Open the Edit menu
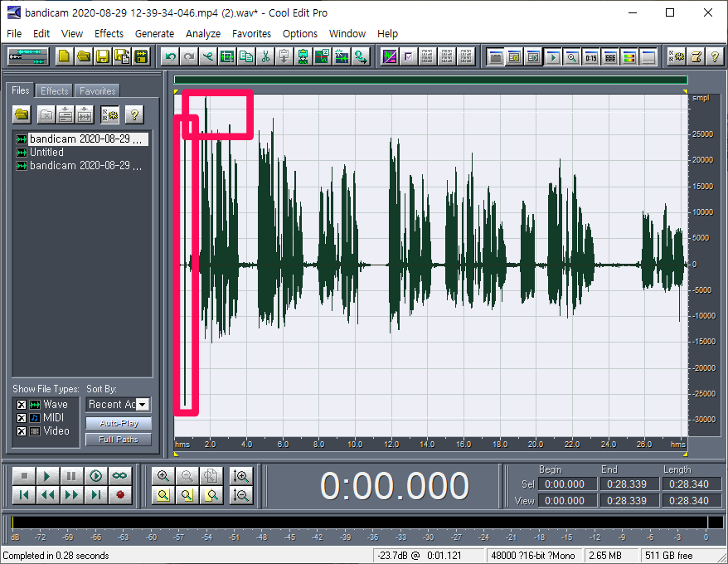Image resolution: width=728 pixels, height=564 pixels. pyautogui.click(x=41, y=33)
